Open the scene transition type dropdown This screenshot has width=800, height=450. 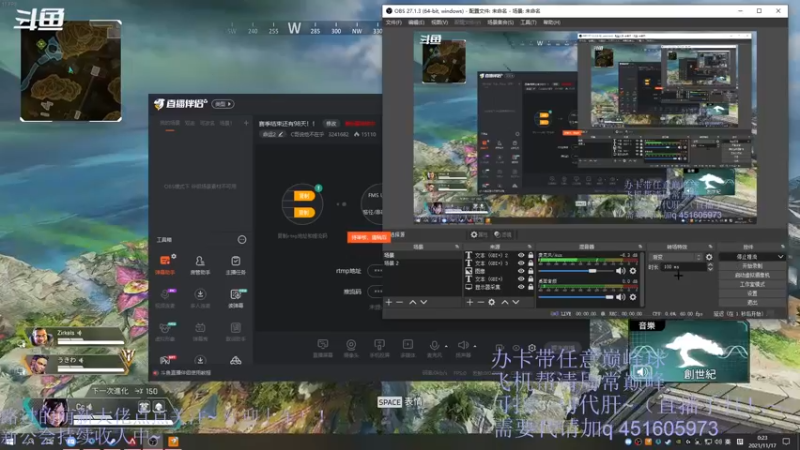pos(676,257)
